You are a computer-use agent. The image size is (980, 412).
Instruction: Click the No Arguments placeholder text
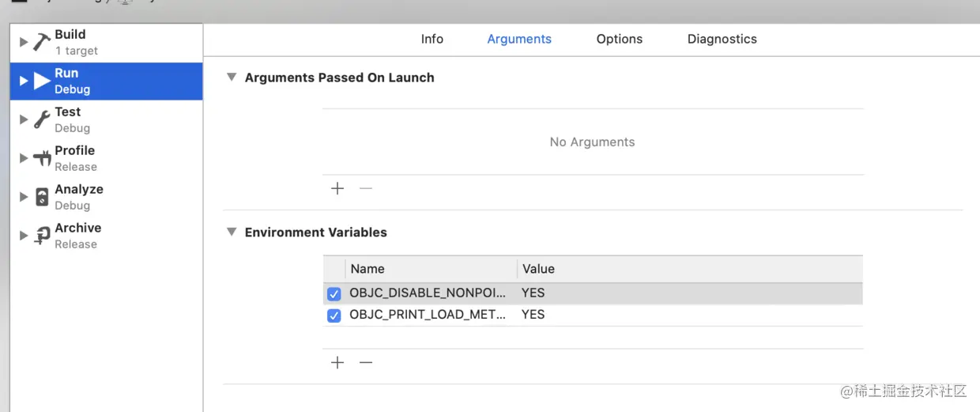[592, 142]
